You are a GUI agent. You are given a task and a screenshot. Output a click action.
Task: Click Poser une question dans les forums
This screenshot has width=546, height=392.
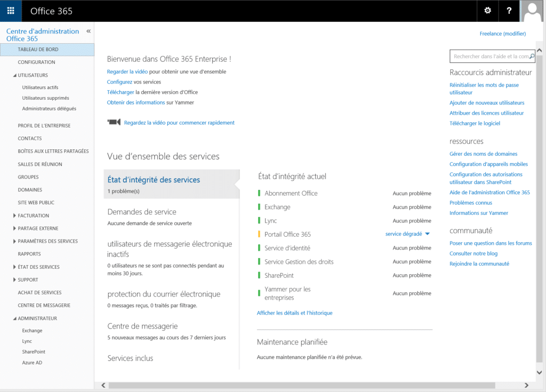[x=491, y=243]
